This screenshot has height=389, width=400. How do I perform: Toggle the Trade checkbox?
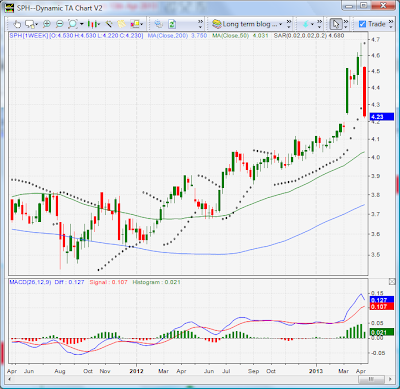pyautogui.click(x=362, y=24)
